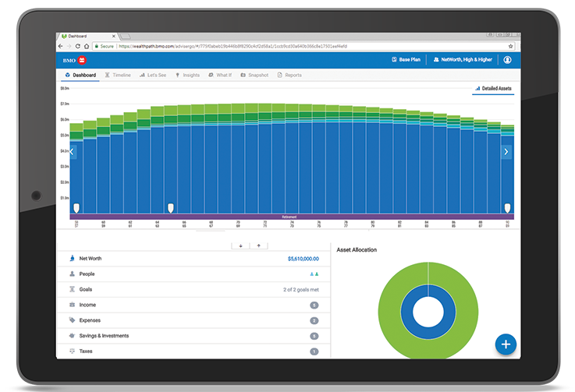Toggle the Detailed Assets chart view

(493, 89)
